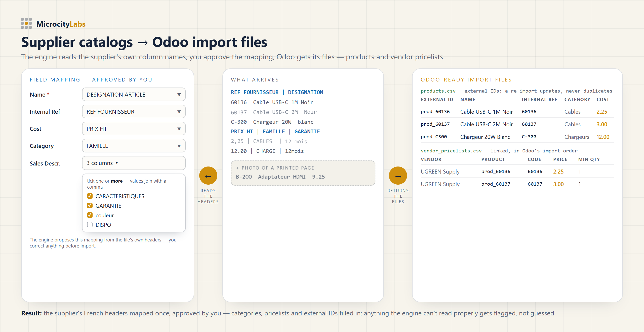Click 'DESIGNATION' header in What Arrives
644x332 pixels.
(305, 92)
